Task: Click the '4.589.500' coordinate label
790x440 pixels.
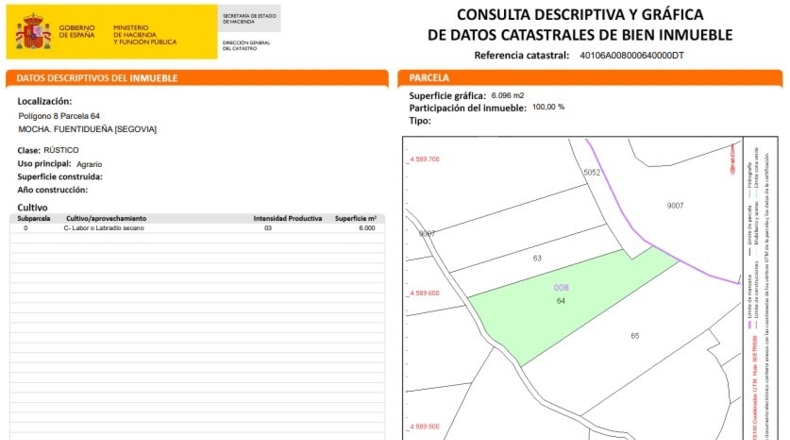Action: click(x=424, y=427)
